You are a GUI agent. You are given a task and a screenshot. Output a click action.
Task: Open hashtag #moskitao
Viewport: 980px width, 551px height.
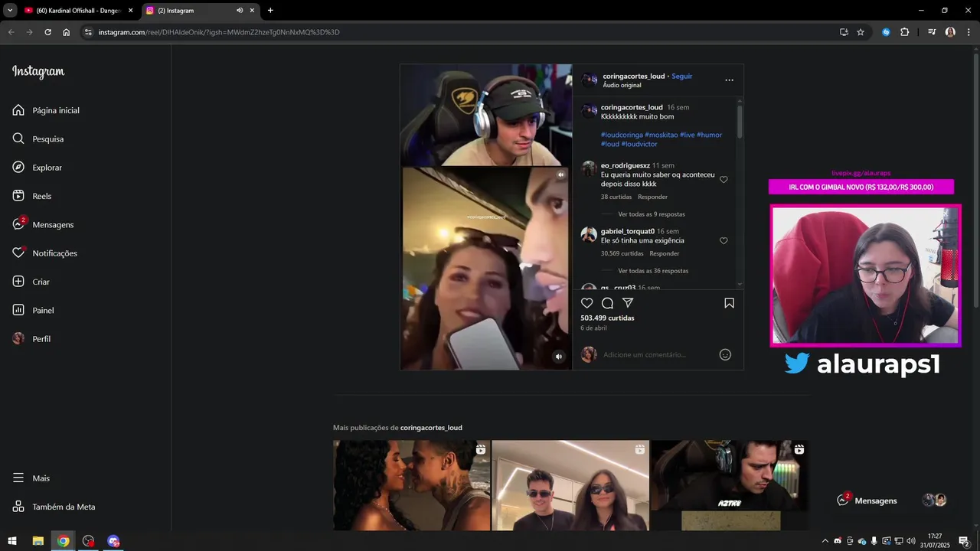661,135
